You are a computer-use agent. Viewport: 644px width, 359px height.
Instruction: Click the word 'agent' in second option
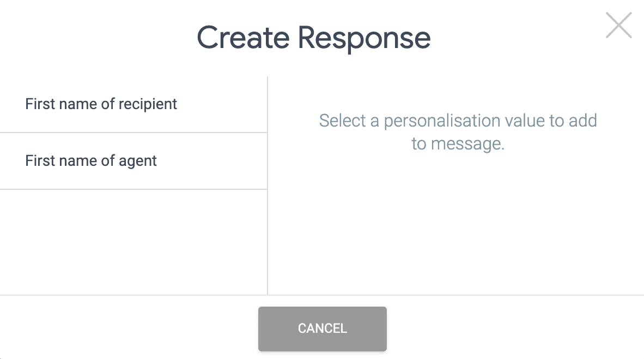point(138,161)
